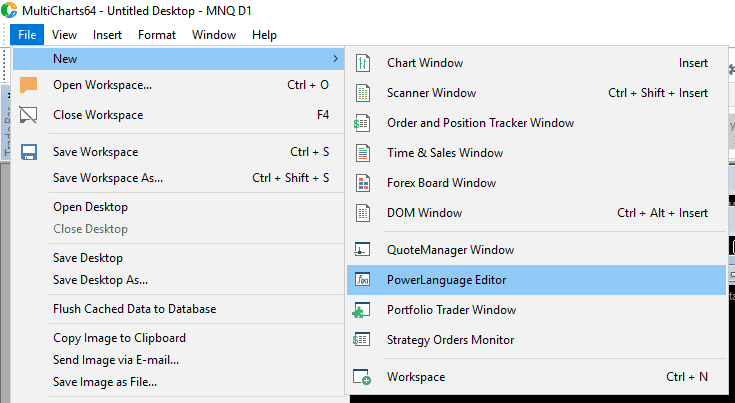The image size is (735, 403).
Task: Click the Order and Position Tracker icon
Action: (x=361, y=123)
